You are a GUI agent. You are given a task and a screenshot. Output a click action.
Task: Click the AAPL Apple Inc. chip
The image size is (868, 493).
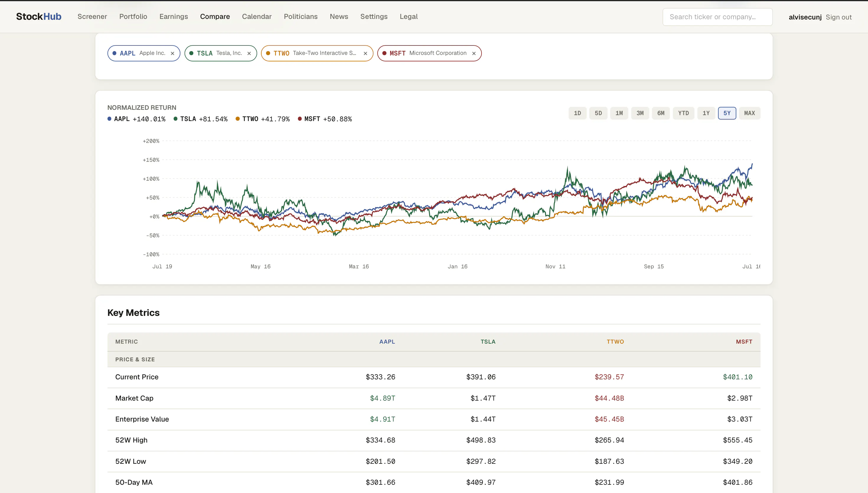point(143,53)
